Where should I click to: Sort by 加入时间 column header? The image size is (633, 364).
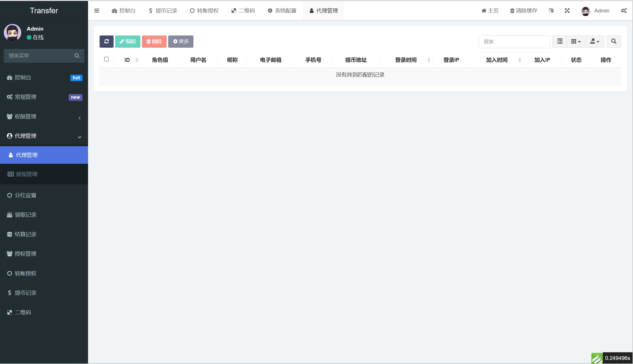pos(497,60)
